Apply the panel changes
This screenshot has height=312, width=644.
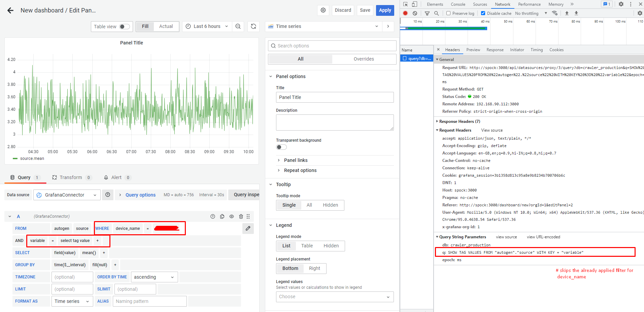(x=385, y=10)
